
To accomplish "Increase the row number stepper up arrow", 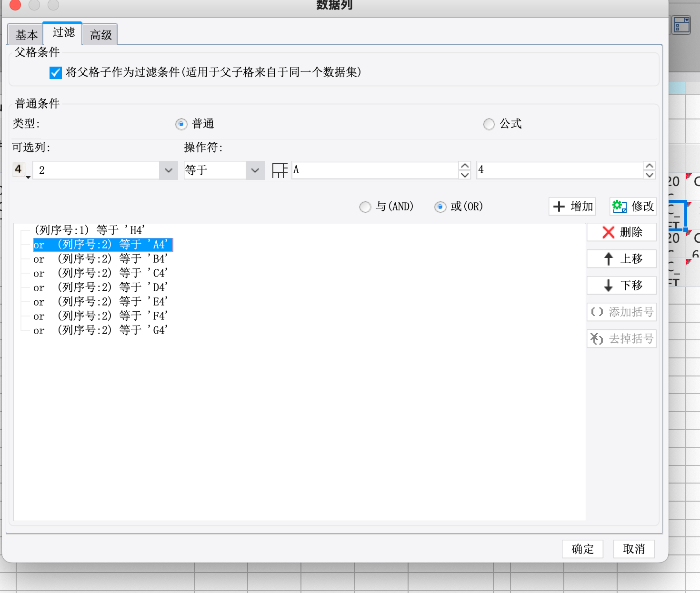I will click(x=650, y=166).
